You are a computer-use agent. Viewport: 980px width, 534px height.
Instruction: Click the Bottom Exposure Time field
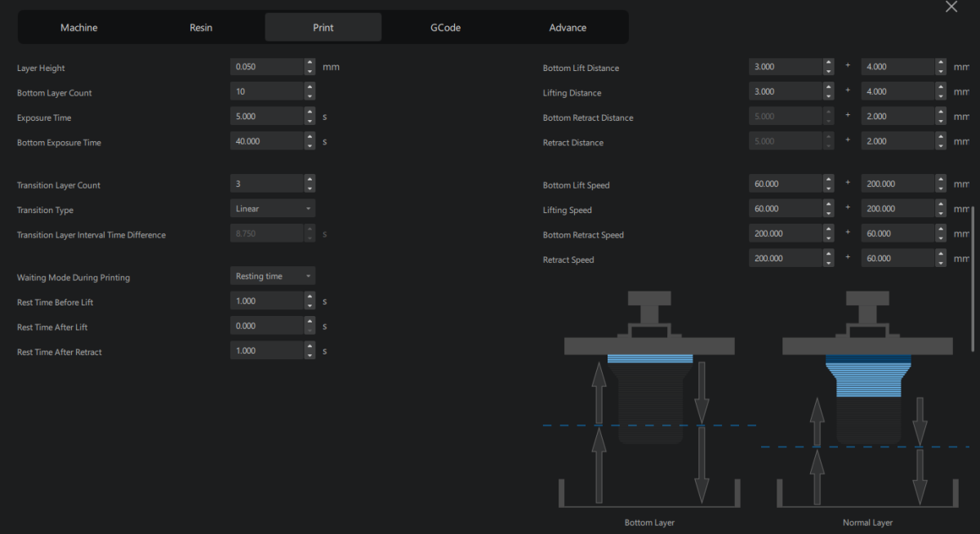(x=267, y=141)
